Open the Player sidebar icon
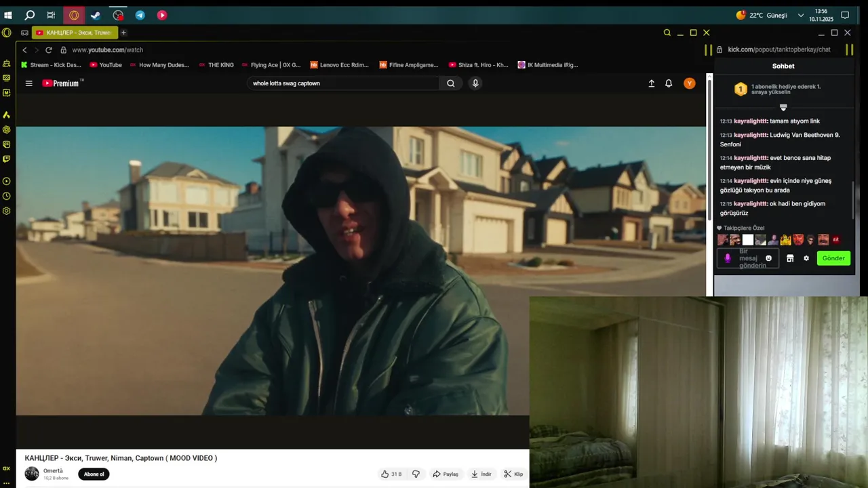This screenshot has height=488, width=868. (6, 181)
